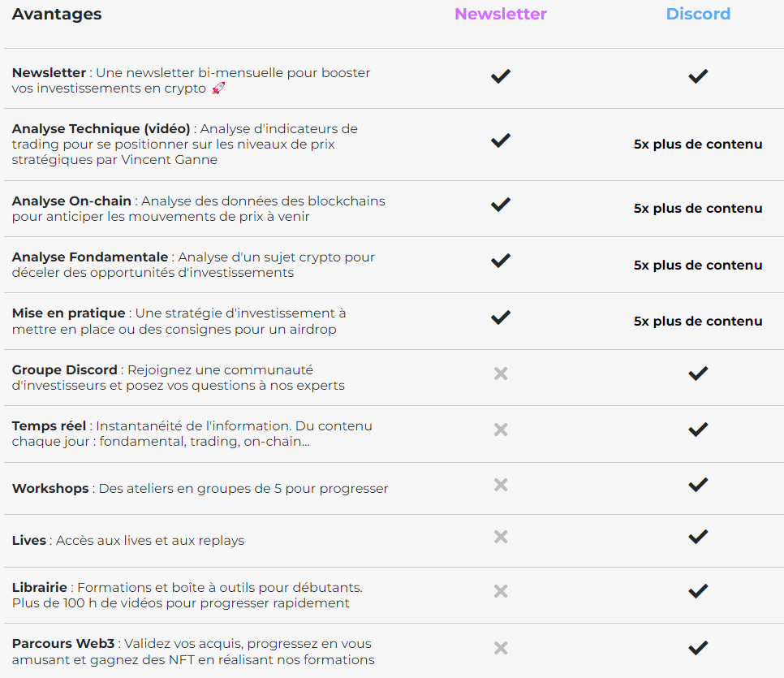Image resolution: width=784 pixels, height=678 pixels.
Task: Click the grey cross for Parcours Web3
Action: tap(501, 648)
